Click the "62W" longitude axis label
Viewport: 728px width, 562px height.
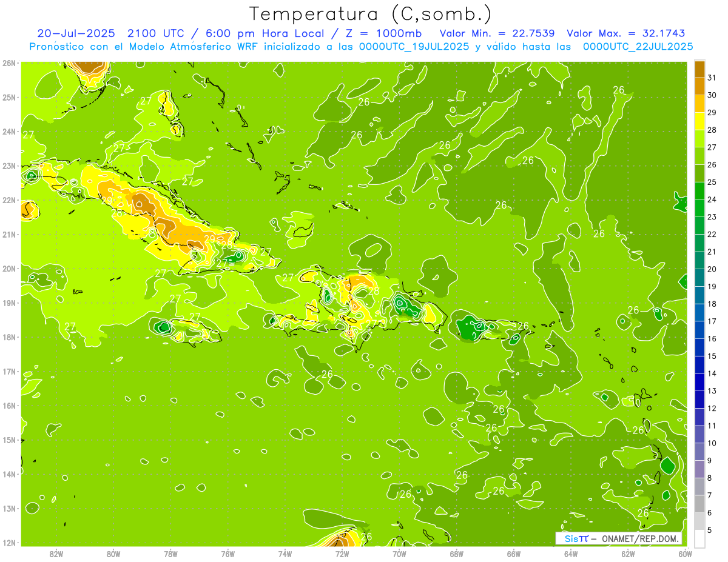[628, 554]
